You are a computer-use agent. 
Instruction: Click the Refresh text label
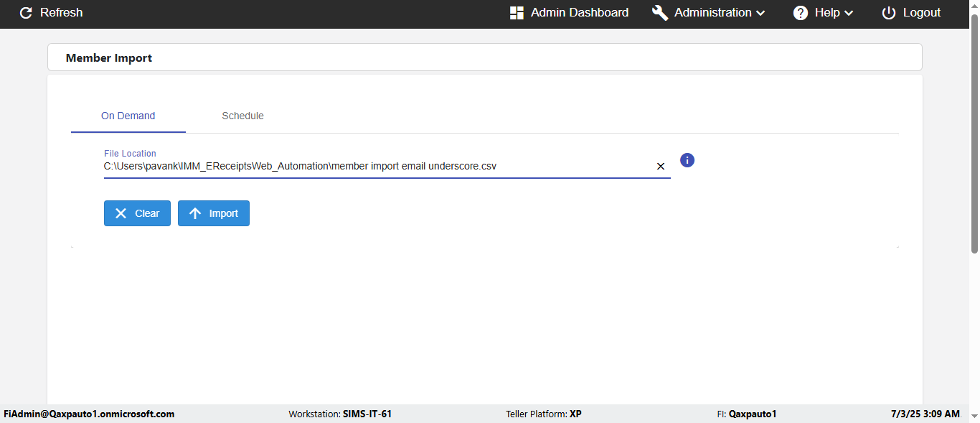coord(61,13)
